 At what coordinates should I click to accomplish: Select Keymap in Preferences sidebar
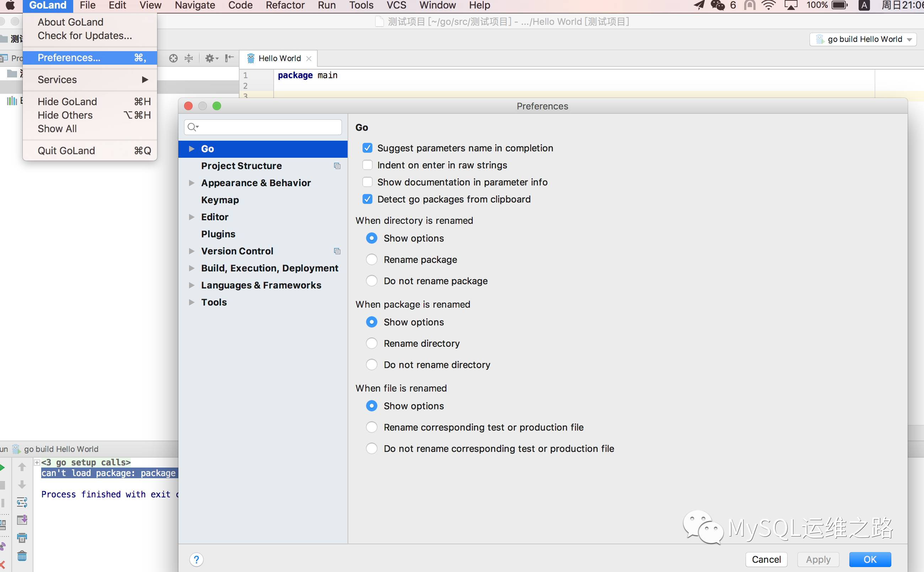tap(263, 200)
